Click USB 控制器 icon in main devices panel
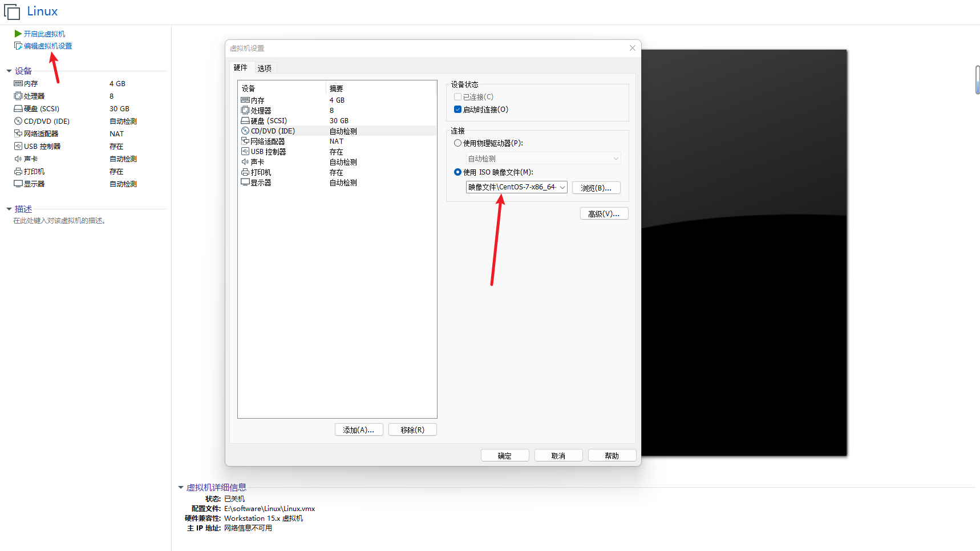 [18, 146]
